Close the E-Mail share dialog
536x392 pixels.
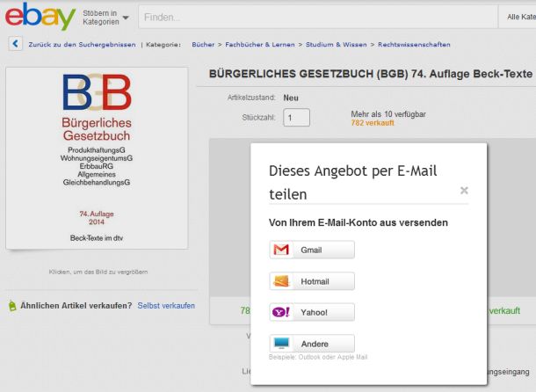click(x=464, y=190)
